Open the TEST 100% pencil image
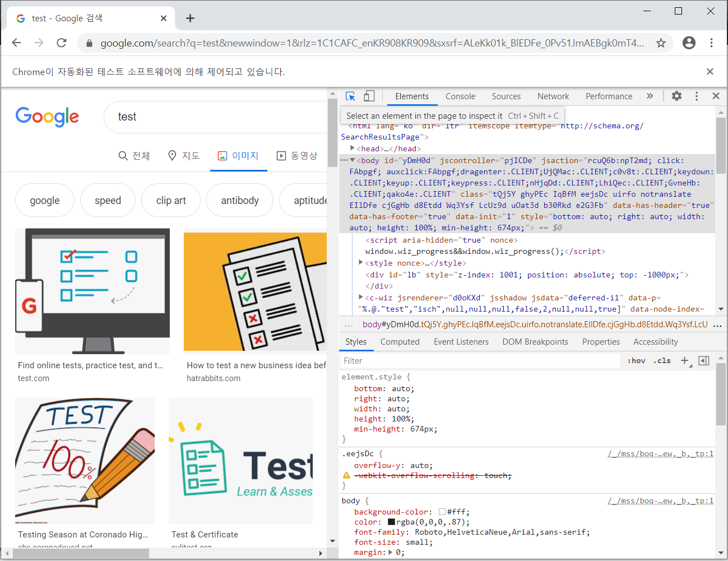This screenshot has width=728, height=561. [x=85, y=461]
